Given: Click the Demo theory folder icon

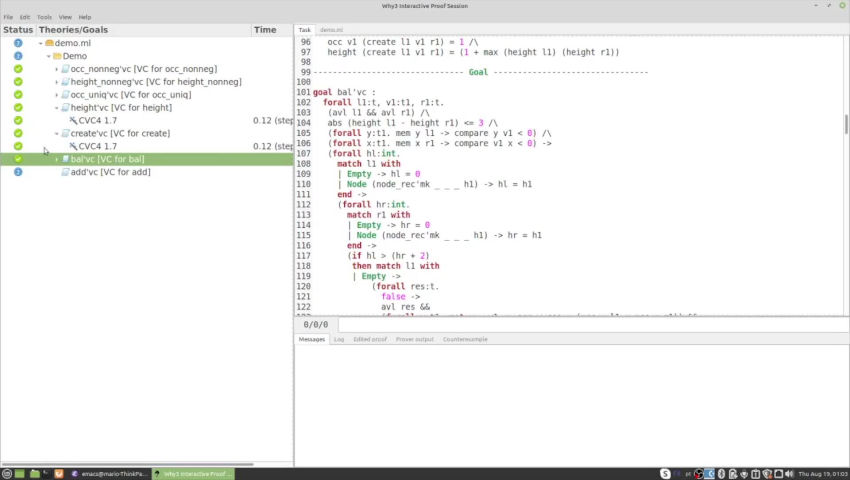Looking at the screenshot, I should pos(57,56).
